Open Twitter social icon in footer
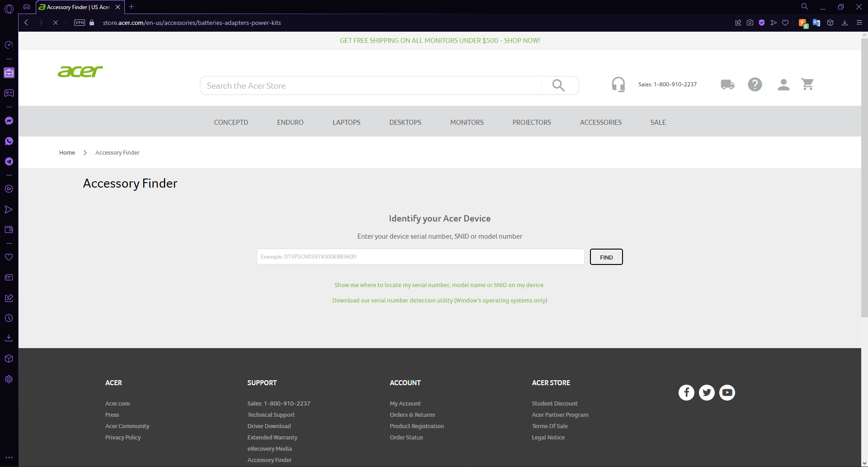Image resolution: width=868 pixels, height=467 pixels. point(707,392)
